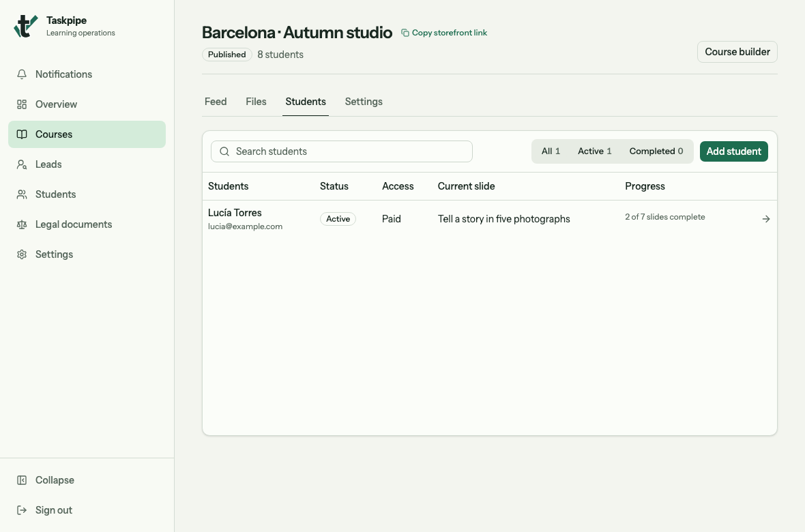Click the Settings gear icon in sidebar
Image resolution: width=805 pixels, height=532 pixels.
(x=22, y=254)
